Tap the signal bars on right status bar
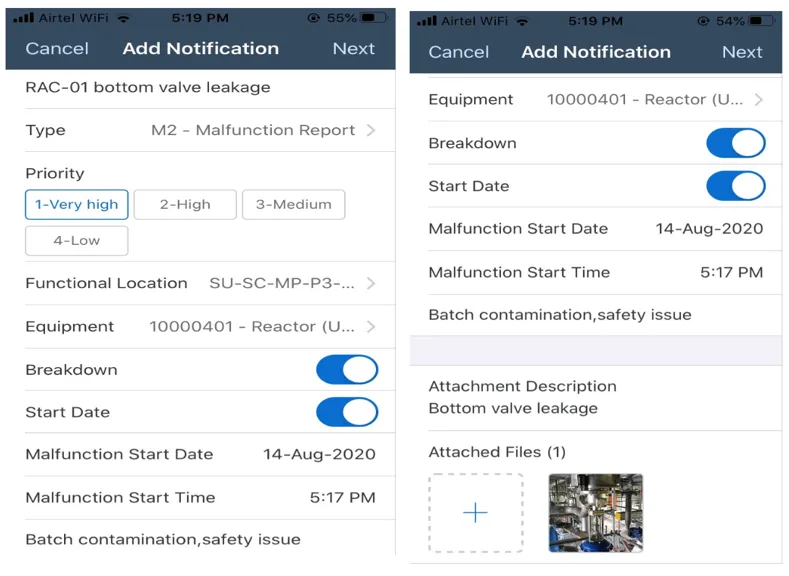Image resolution: width=789 pixels, height=576 pixels. coord(427,21)
